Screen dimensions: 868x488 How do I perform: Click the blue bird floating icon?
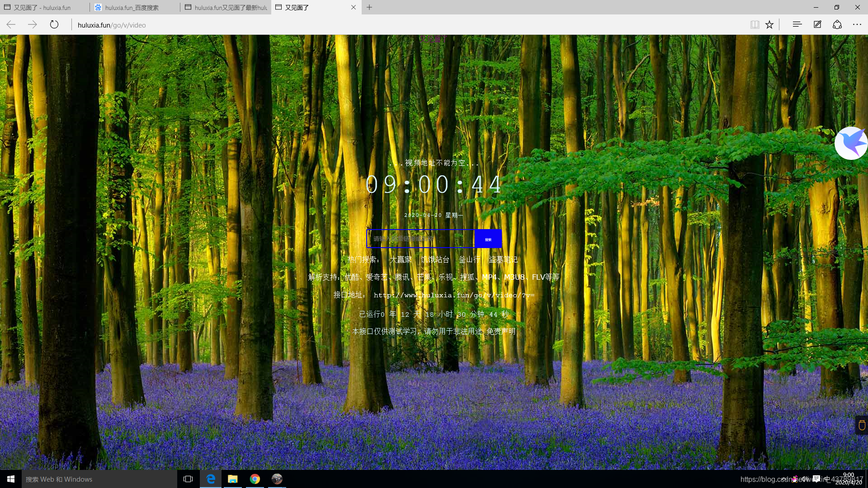[851, 143]
